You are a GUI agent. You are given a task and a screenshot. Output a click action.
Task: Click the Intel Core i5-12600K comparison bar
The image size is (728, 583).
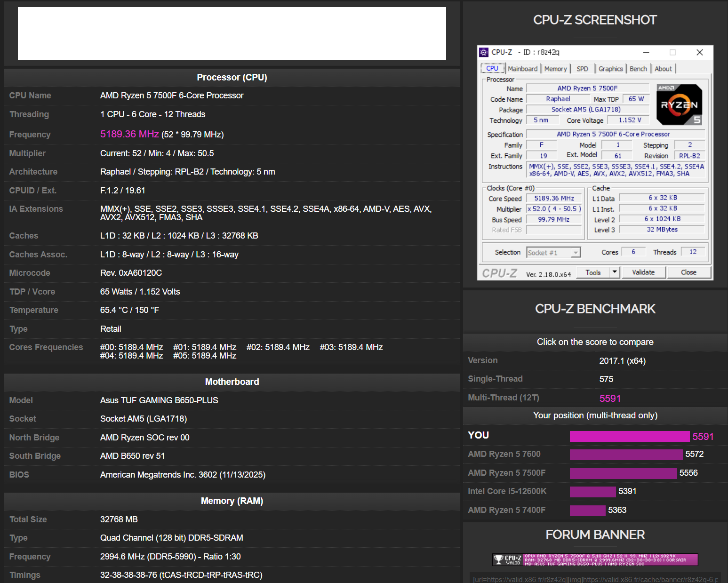click(592, 492)
